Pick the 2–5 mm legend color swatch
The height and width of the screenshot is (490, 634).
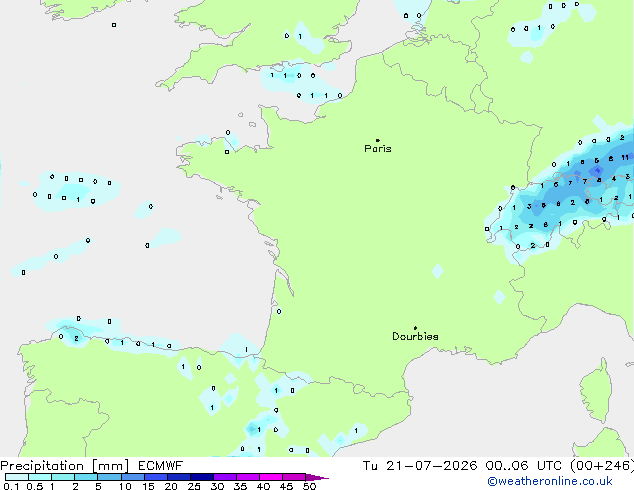[x=86, y=477]
